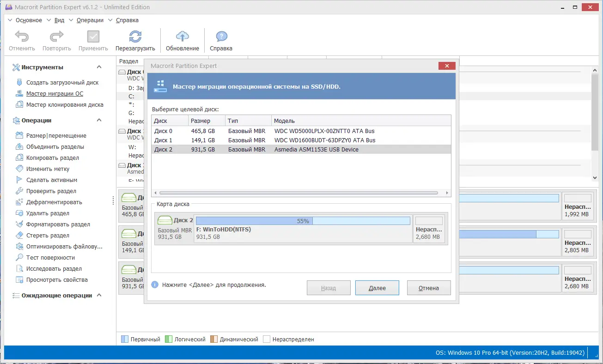Click the wizard header migration icon
This screenshot has width=603, height=364.
(x=160, y=86)
